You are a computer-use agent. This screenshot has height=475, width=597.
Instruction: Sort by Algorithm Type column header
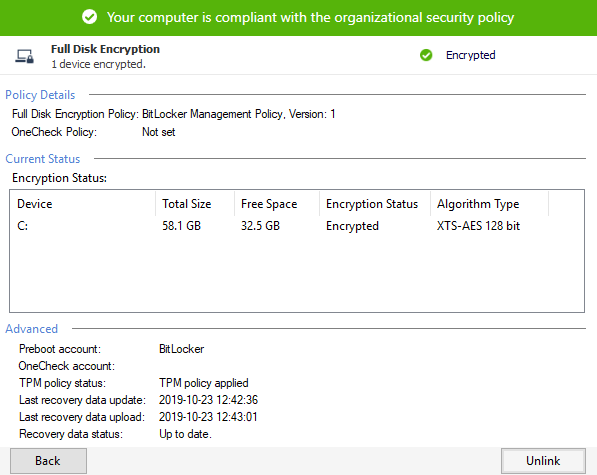point(490,204)
